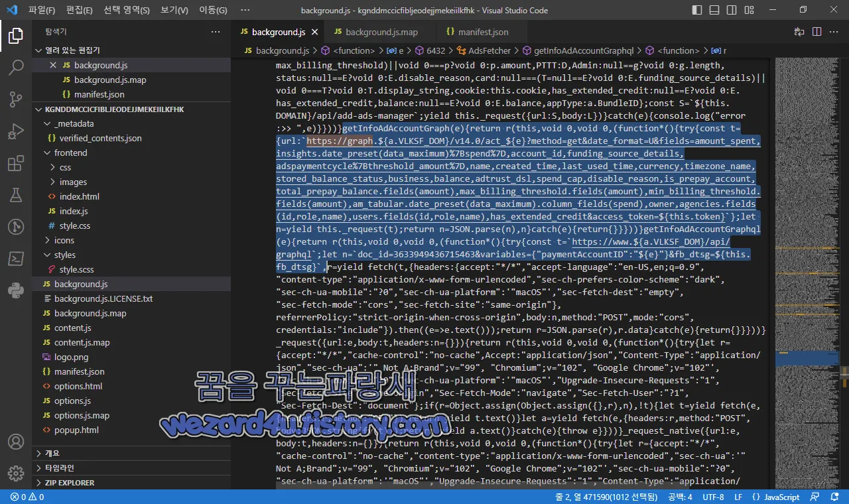Expand the 개요 outline section
Viewport: 849px width, 504px height.
click(x=131, y=454)
